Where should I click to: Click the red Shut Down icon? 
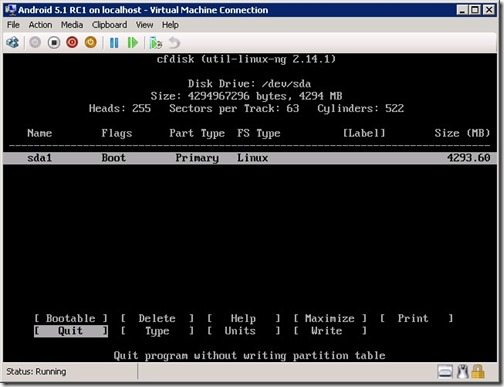(72, 43)
